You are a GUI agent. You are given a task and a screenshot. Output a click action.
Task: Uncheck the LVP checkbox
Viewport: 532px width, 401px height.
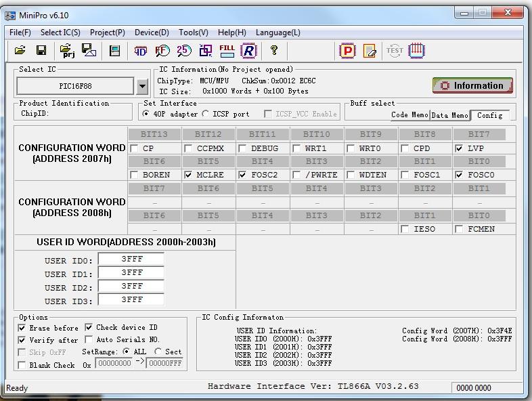click(x=459, y=148)
